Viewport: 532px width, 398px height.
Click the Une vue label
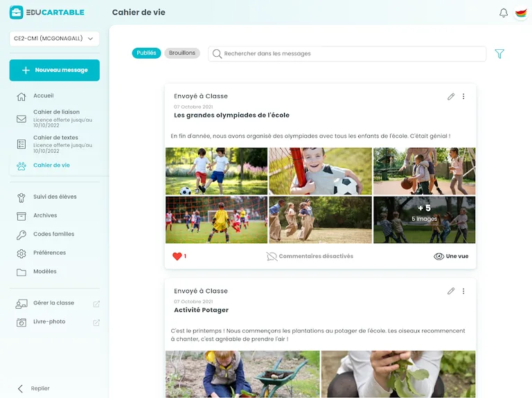[457, 256]
